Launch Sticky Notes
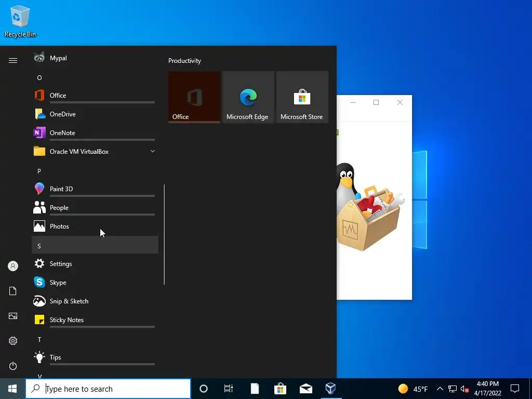Viewport: 532px width, 399px height. point(95,320)
